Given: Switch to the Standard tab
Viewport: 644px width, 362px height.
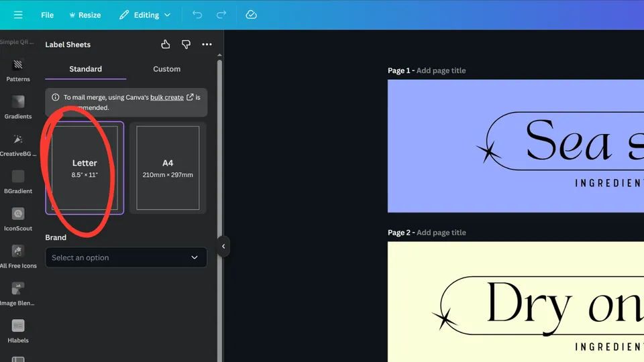Looking at the screenshot, I should [x=85, y=69].
